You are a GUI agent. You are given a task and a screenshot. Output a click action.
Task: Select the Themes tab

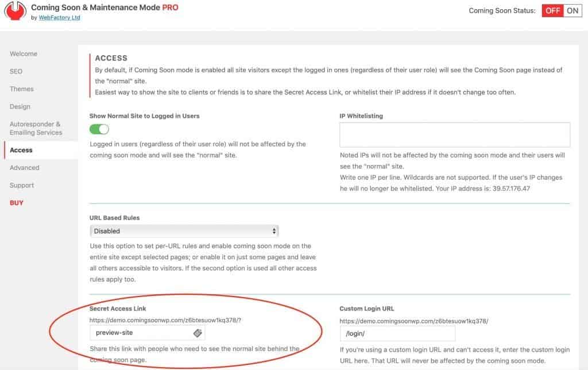tap(22, 89)
